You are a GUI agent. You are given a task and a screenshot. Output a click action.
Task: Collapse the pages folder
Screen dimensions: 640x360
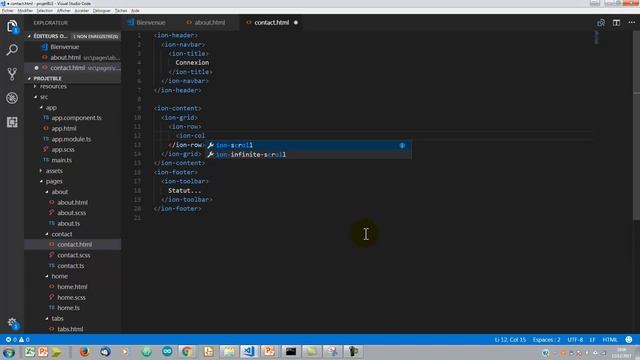coord(54,181)
